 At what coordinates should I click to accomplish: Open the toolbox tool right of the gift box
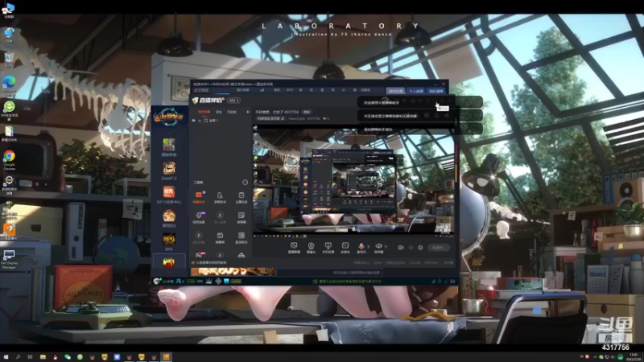(242, 236)
